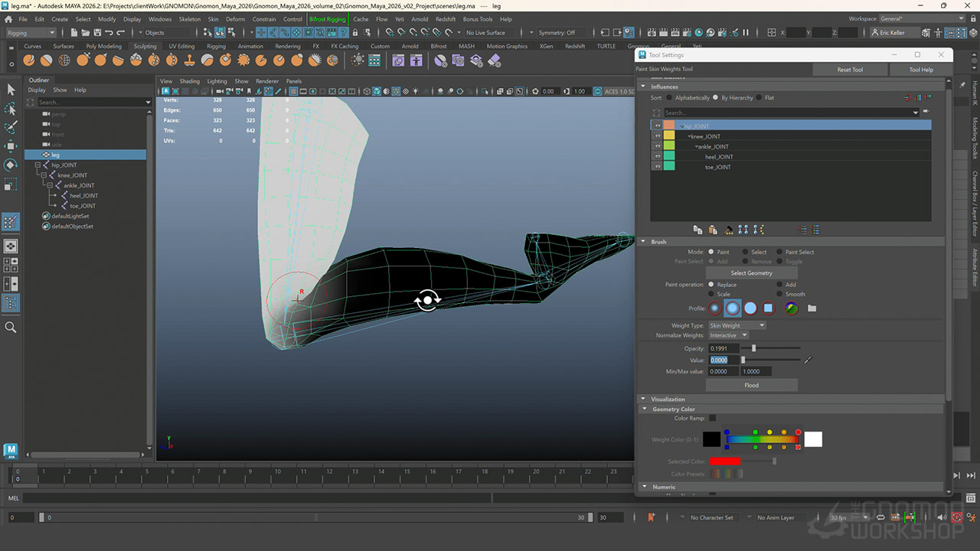Open the browse brush profile folder icon

click(812, 308)
